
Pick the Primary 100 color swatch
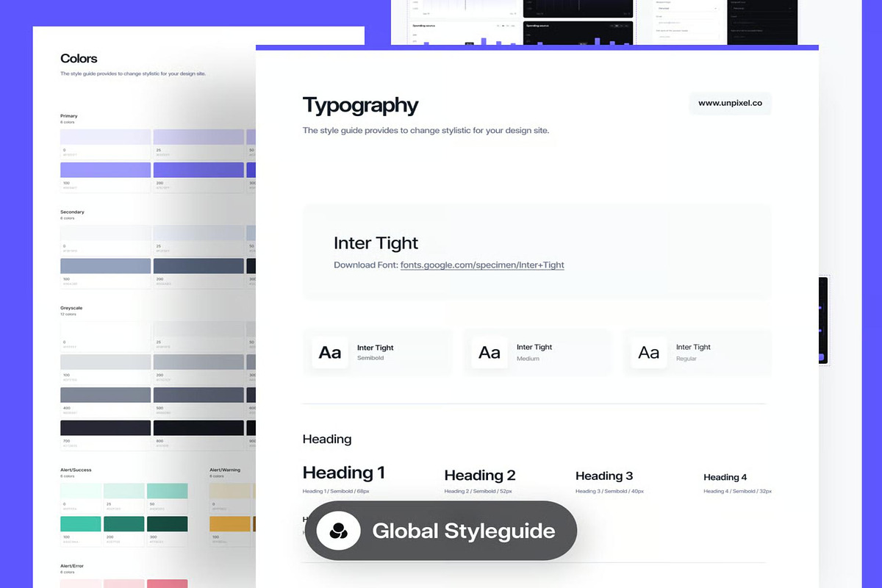[106, 170]
